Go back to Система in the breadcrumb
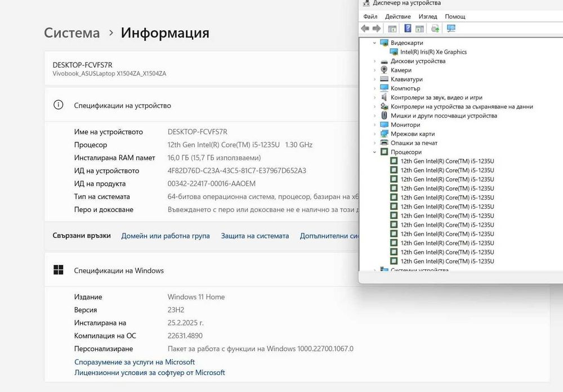Screen dimensions: 563x392 click(x=72, y=33)
